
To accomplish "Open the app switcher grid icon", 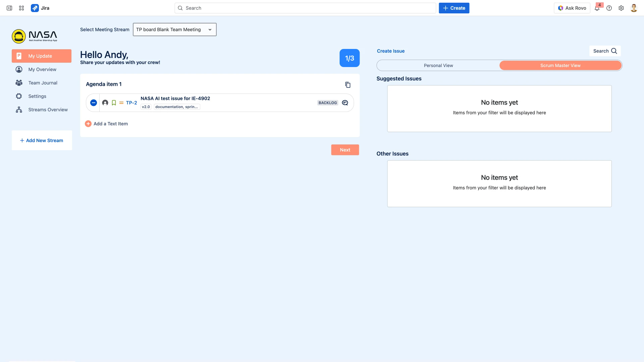I will [x=21, y=8].
